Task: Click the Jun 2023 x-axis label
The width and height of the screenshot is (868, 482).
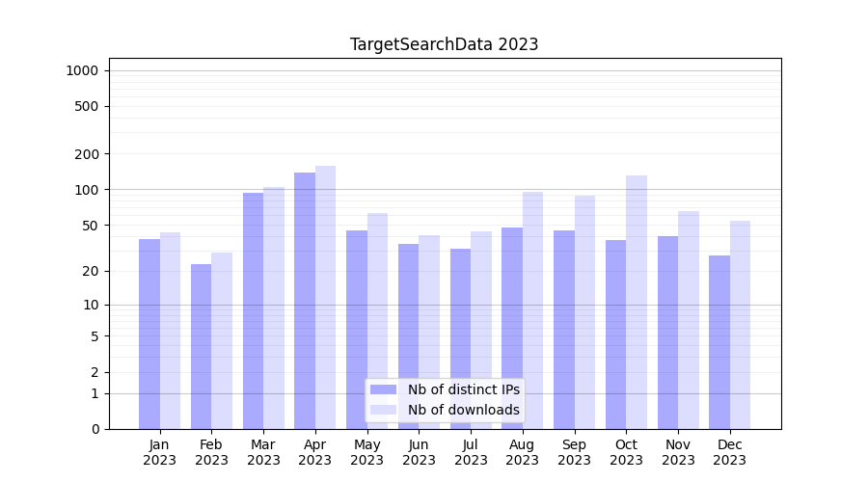Action: click(419, 452)
